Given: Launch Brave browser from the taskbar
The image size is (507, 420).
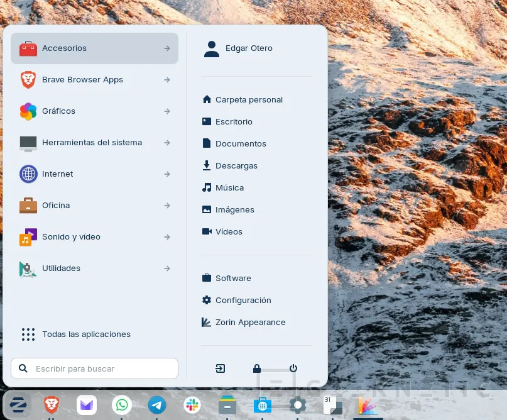Looking at the screenshot, I should pyautogui.click(x=52, y=405).
